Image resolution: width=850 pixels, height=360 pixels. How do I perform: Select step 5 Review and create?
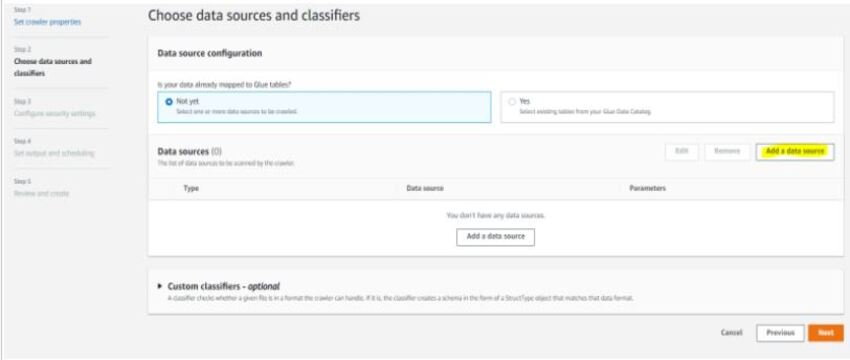coord(41,194)
